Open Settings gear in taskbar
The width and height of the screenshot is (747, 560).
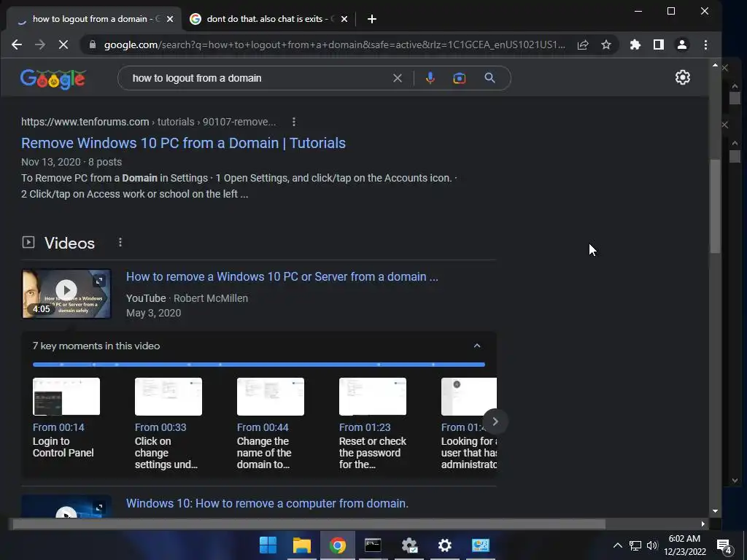444,545
